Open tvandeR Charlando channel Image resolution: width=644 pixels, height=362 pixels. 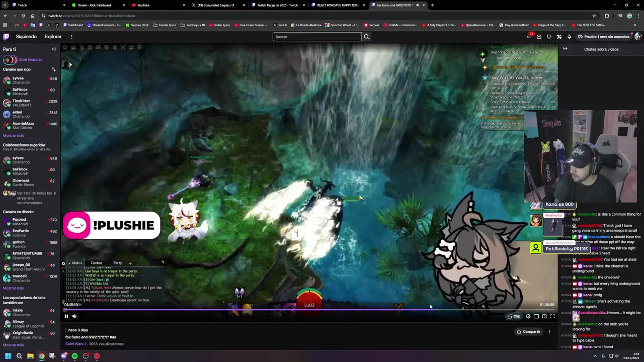tap(30, 278)
